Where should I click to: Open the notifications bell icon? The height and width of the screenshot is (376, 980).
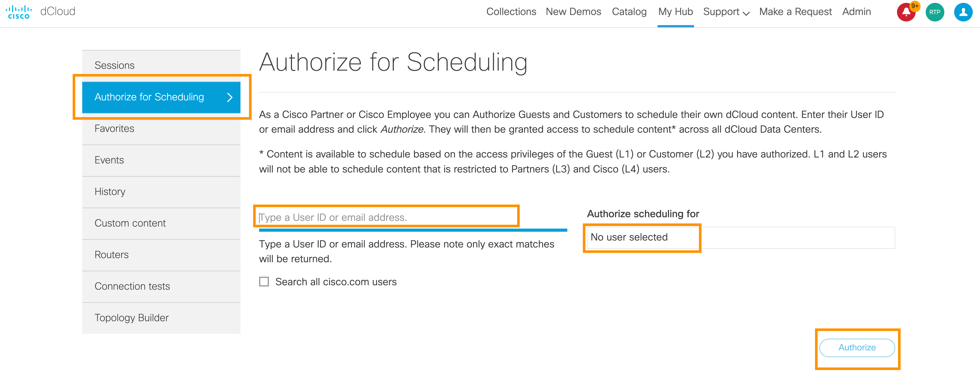906,12
